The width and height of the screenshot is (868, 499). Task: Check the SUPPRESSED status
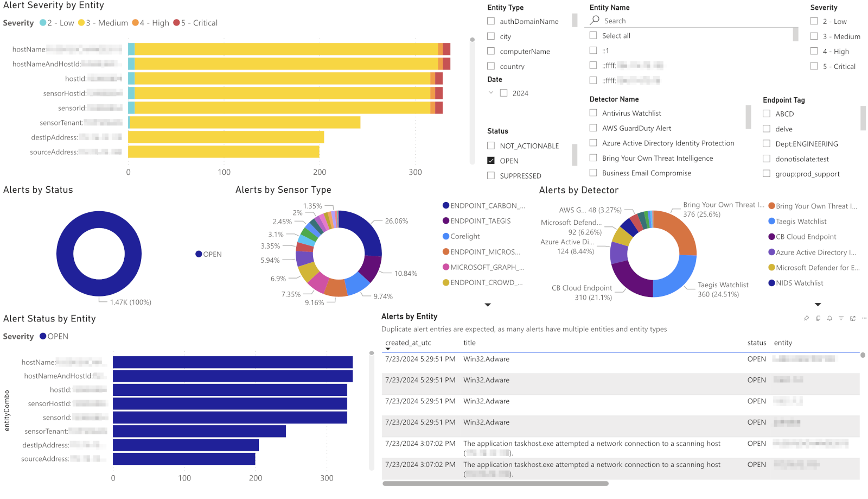coord(491,175)
